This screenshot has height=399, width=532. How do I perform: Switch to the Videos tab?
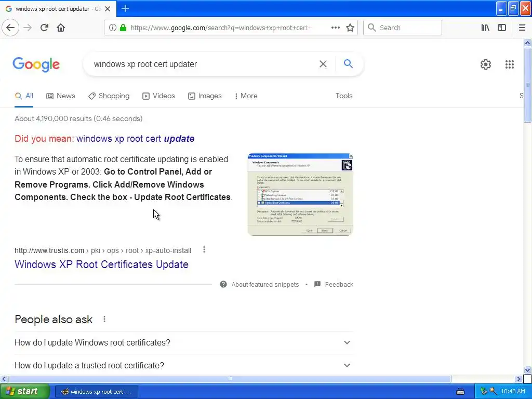(158, 96)
